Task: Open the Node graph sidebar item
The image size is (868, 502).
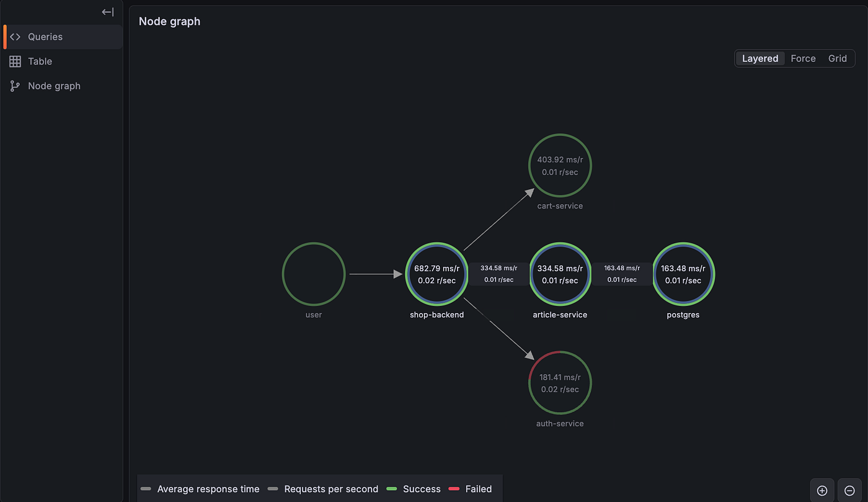Action: 63,86
